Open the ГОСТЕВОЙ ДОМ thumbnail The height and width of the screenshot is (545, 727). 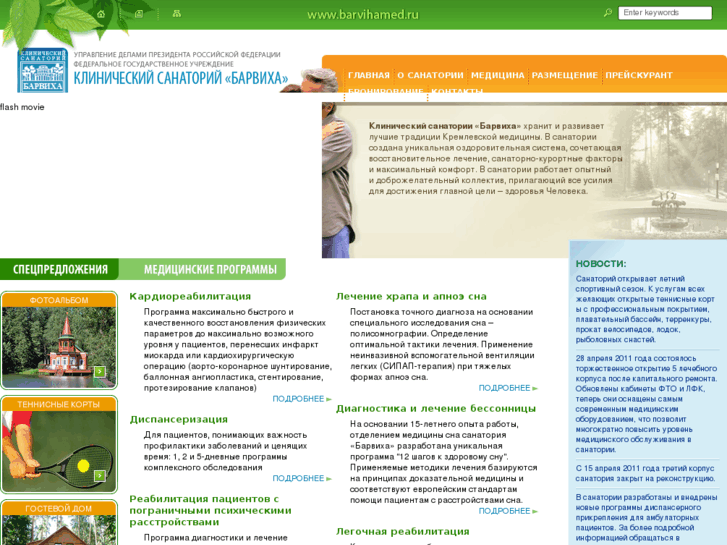pyautogui.click(x=59, y=530)
